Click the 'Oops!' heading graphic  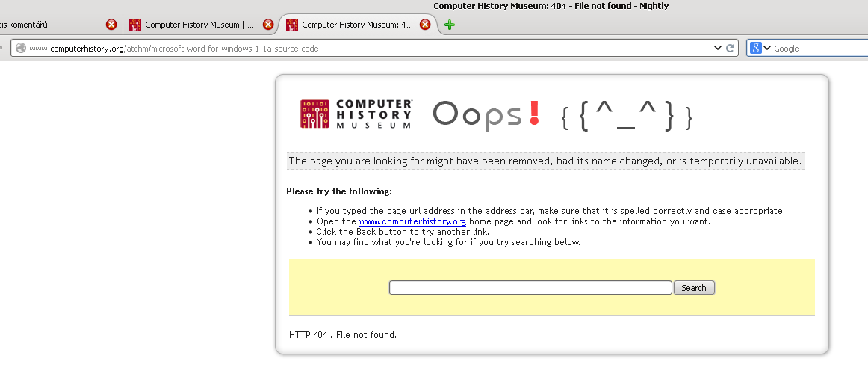point(486,114)
